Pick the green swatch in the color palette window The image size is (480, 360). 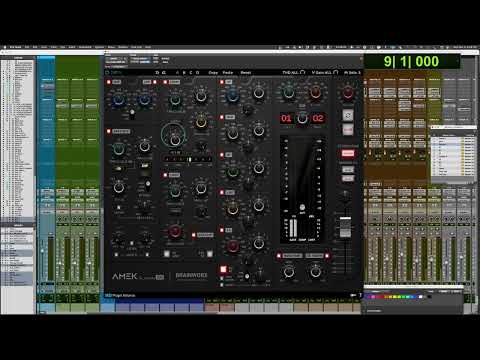point(403,296)
